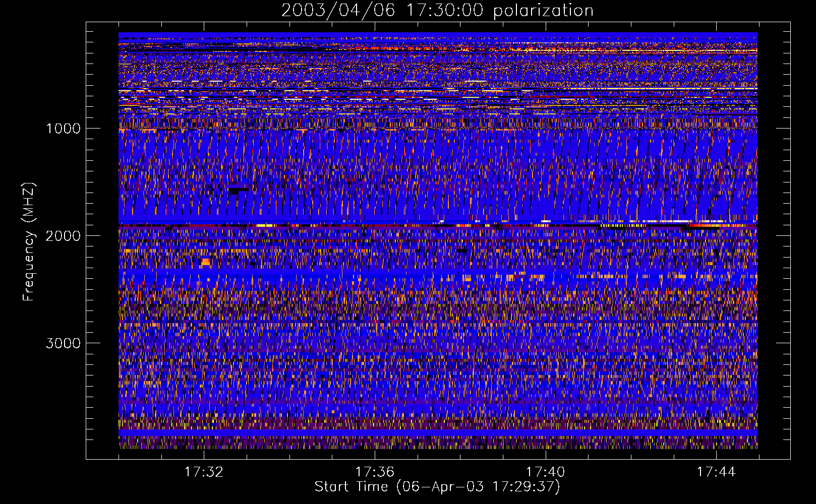Click the 1000 frequency tick label

[63, 129]
